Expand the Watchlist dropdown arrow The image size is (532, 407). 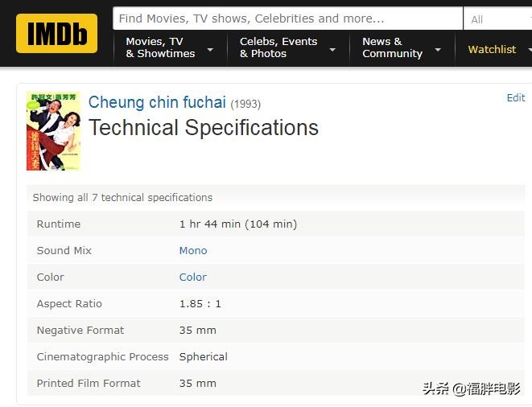[527, 49]
